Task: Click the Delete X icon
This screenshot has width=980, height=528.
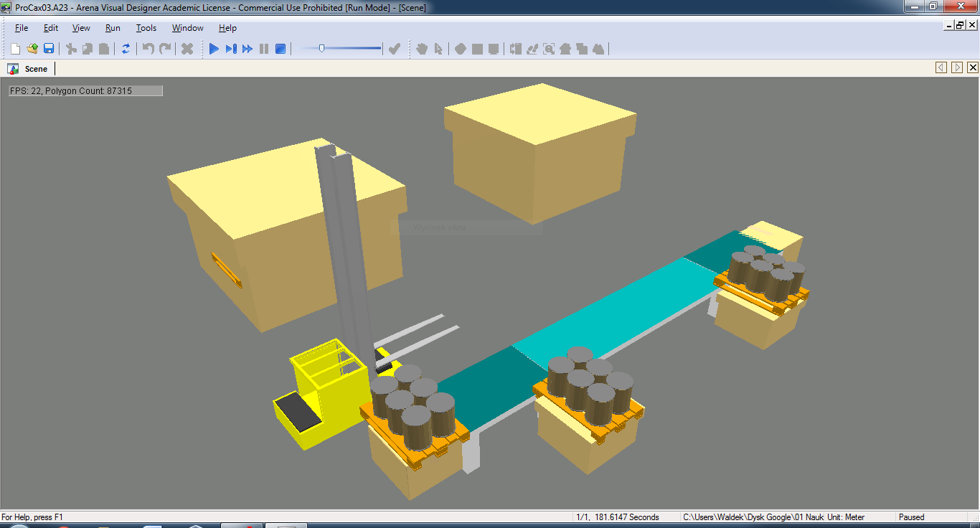Action: pos(187,49)
